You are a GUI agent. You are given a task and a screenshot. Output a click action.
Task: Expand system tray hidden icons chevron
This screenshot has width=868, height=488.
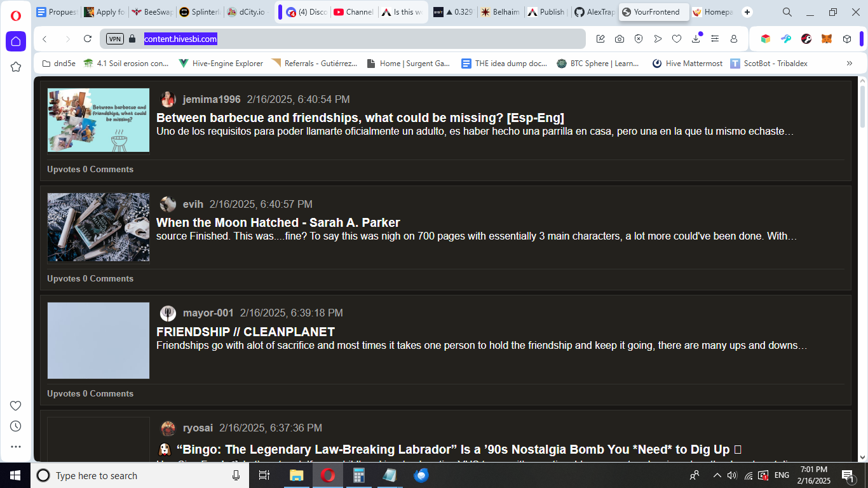click(717, 475)
